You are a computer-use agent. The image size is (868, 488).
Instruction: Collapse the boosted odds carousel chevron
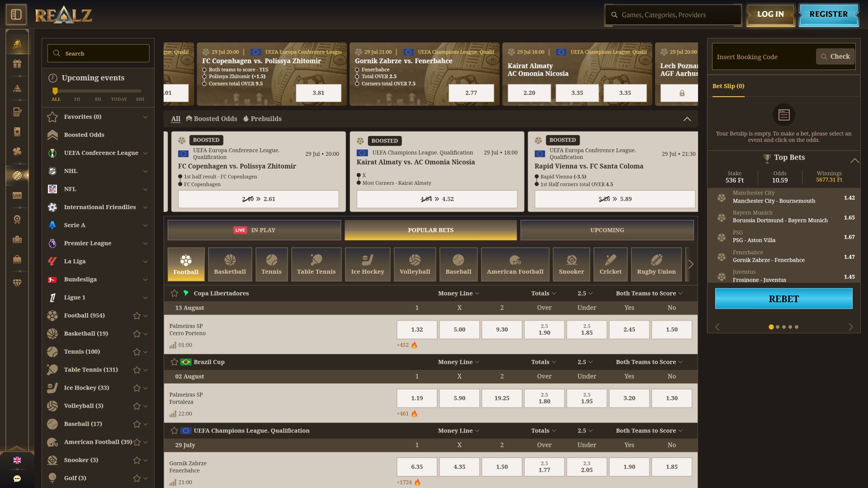coord(687,119)
